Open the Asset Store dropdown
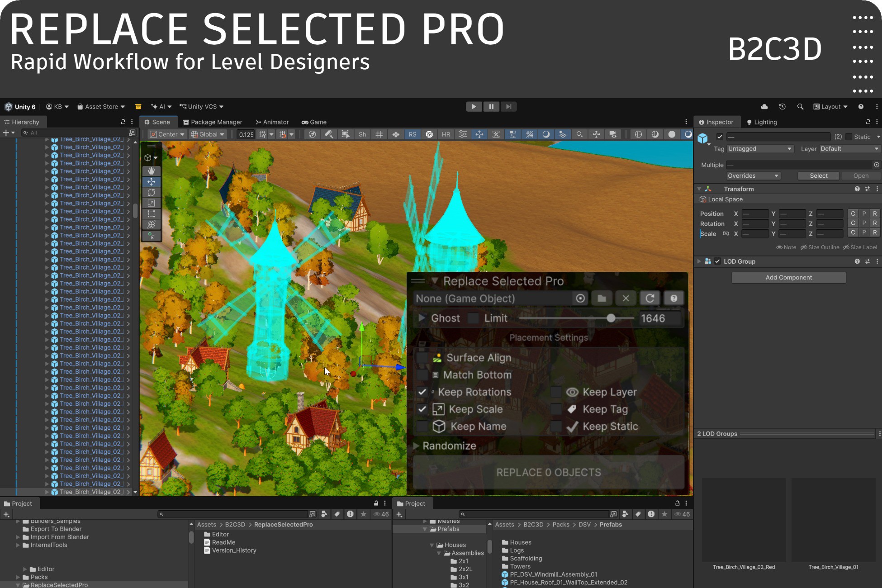 tap(101, 107)
